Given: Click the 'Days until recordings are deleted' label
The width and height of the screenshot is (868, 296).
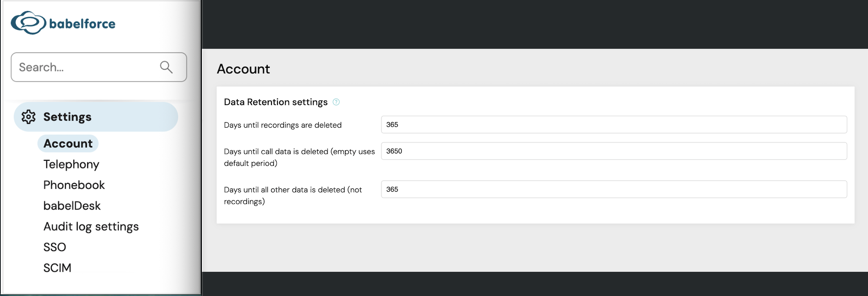Looking at the screenshot, I should pos(283,125).
